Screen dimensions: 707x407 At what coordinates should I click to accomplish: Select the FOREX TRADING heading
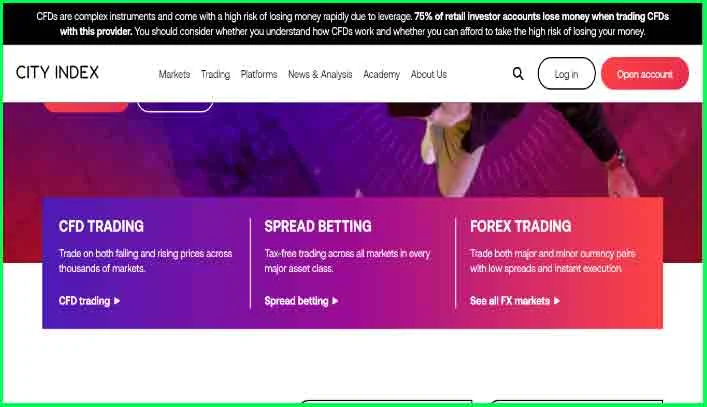point(521,226)
